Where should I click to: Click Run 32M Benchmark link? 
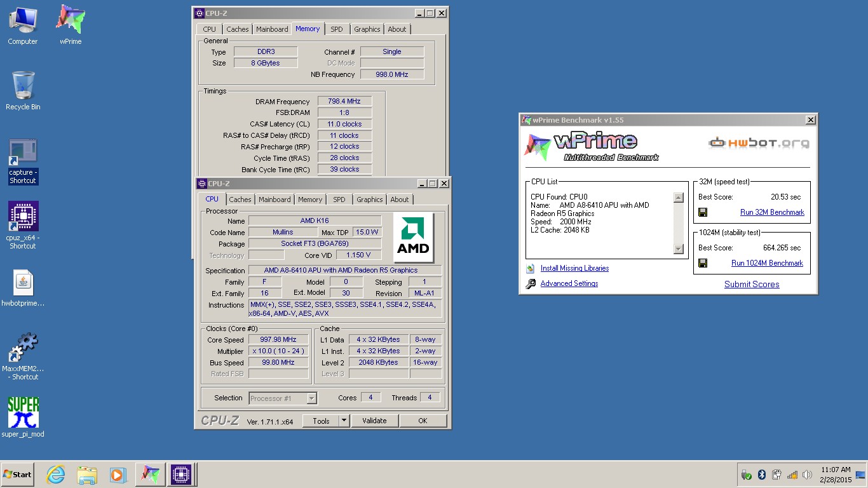pos(772,212)
